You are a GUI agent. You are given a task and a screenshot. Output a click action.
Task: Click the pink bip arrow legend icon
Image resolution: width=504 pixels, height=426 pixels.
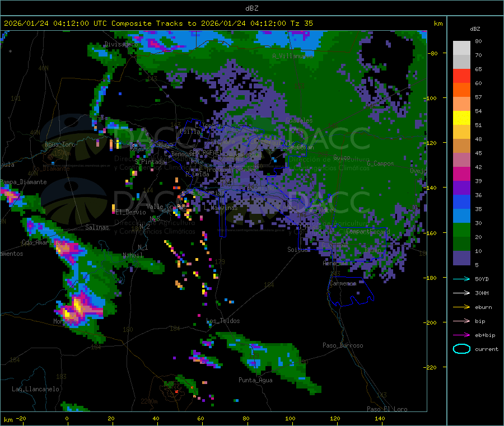point(461,321)
